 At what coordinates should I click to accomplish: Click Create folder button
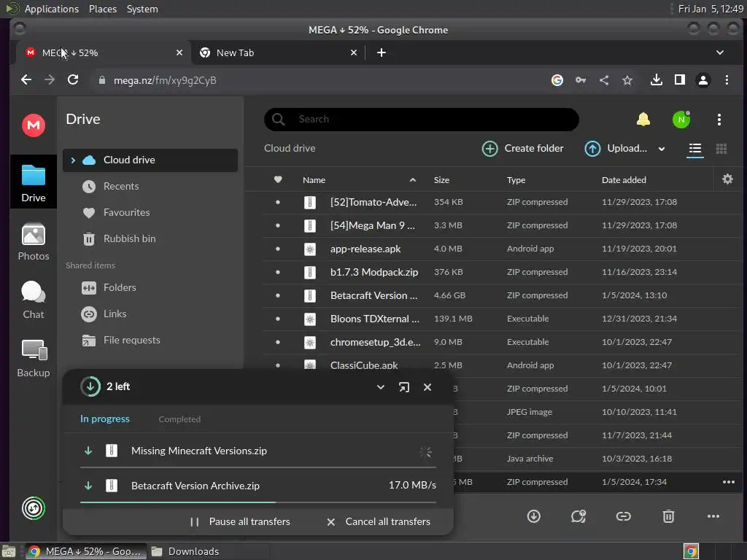[x=522, y=149]
